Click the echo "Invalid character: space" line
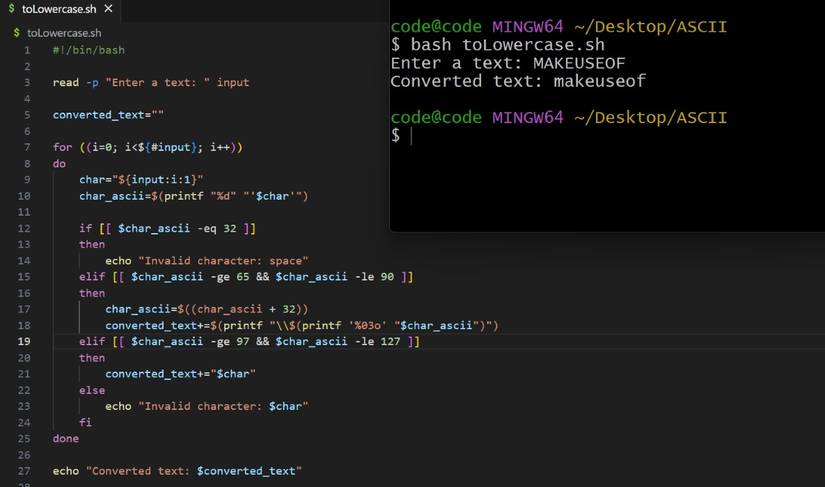The height and width of the screenshot is (487, 825). (x=206, y=260)
